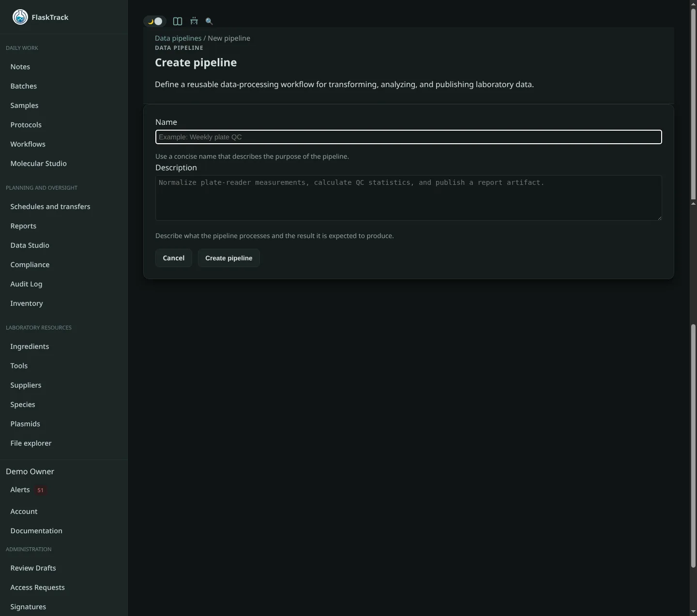Launch Molecular Studio
This screenshot has width=697, height=616.
point(39,164)
